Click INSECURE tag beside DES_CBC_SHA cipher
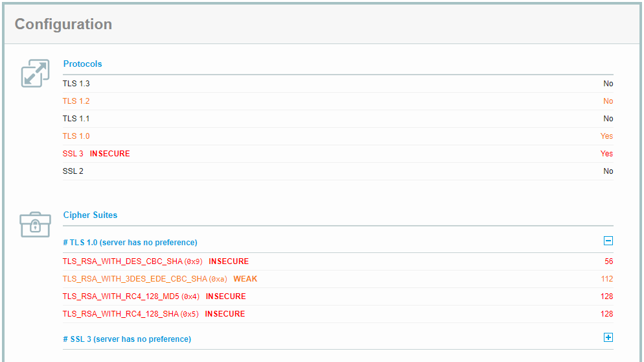The width and height of the screenshot is (644, 362). click(229, 261)
